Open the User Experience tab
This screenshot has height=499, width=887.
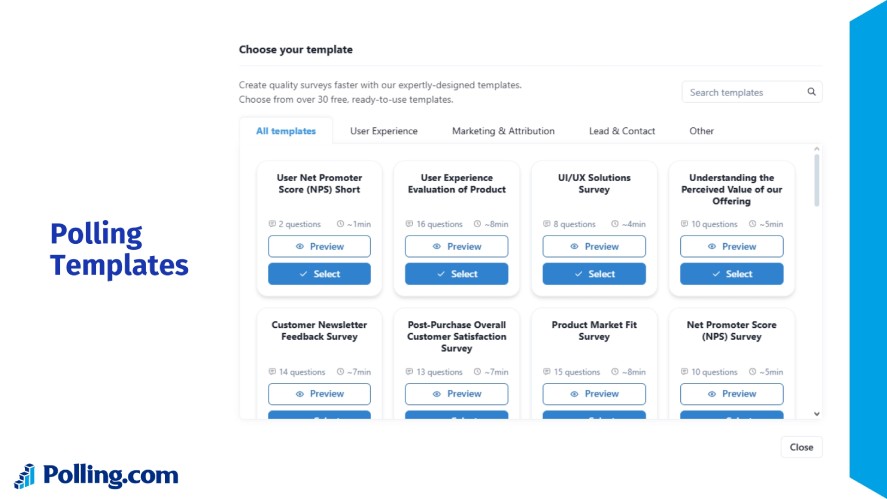tap(384, 131)
